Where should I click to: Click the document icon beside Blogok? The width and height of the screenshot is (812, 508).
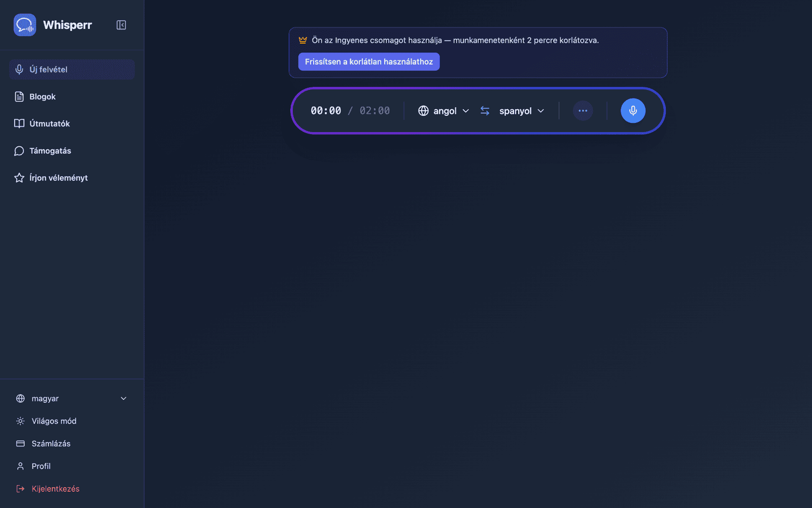click(x=19, y=97)
